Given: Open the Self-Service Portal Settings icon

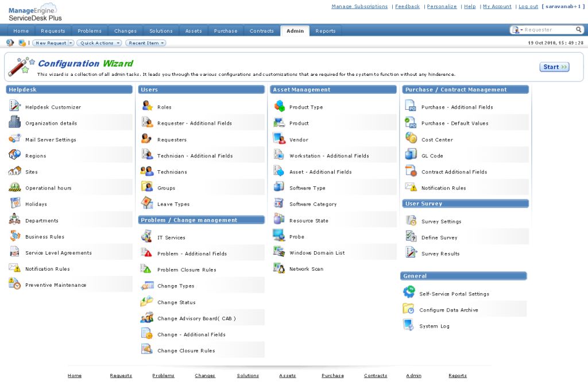Looking at the screenshot, I should (409, 292).
